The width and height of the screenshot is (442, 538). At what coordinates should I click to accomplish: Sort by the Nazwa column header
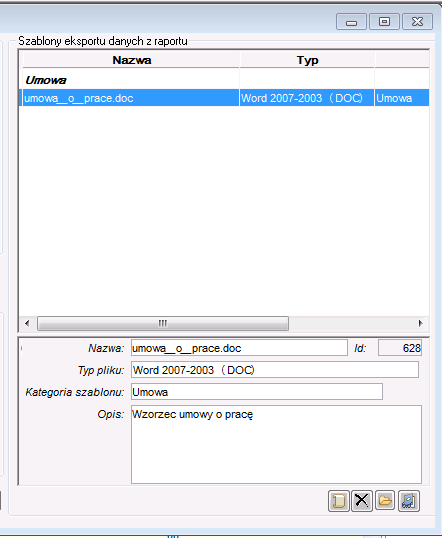point(131,60)
